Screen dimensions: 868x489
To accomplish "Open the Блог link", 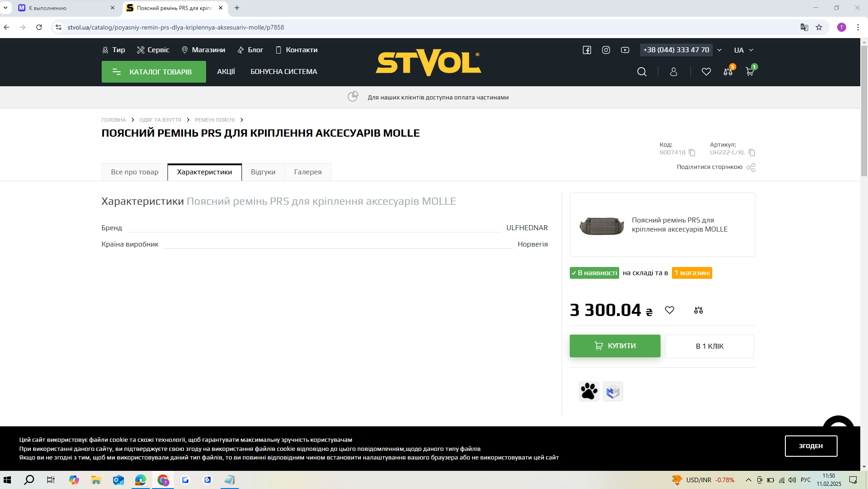I will [x=250, y=50].
